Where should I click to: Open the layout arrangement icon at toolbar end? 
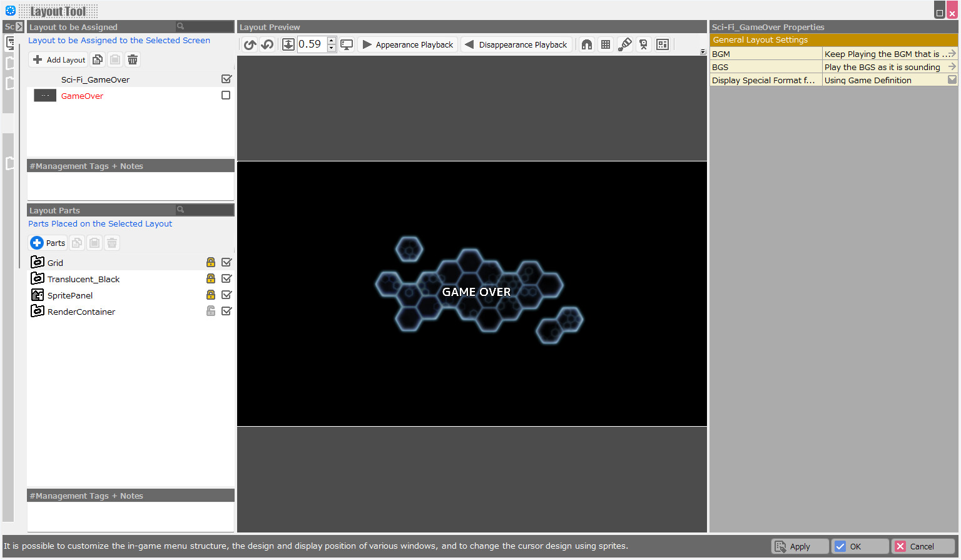tap(663, 44)
